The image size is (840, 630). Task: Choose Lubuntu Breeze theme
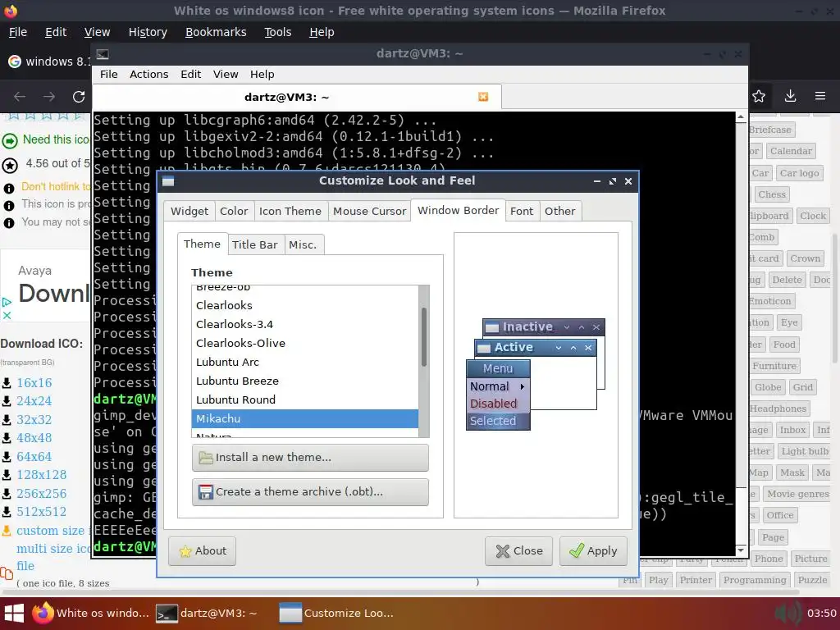click(x=305, y=381)
